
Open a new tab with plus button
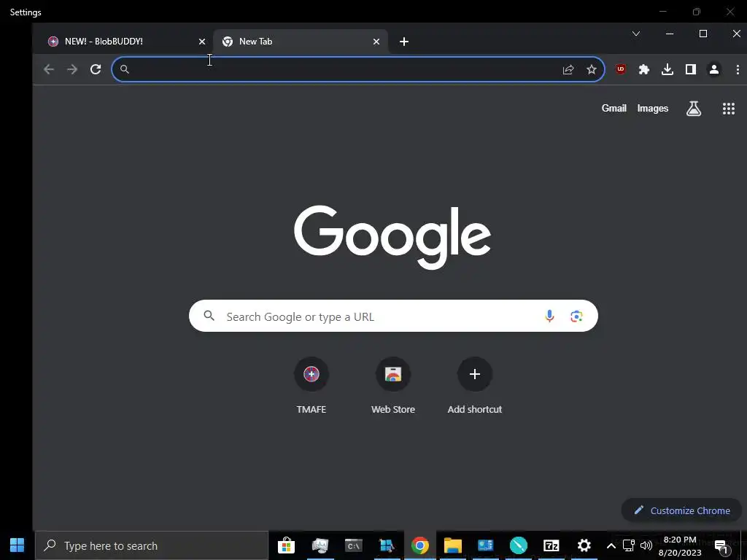coord(404,42)
